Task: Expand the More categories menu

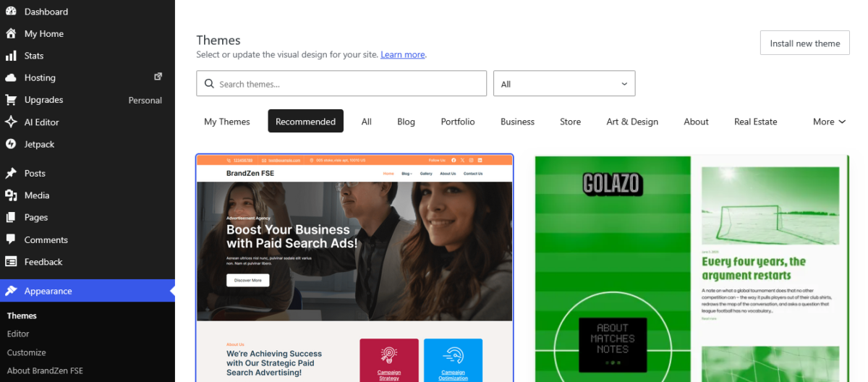Action: (x=829, y=122)
